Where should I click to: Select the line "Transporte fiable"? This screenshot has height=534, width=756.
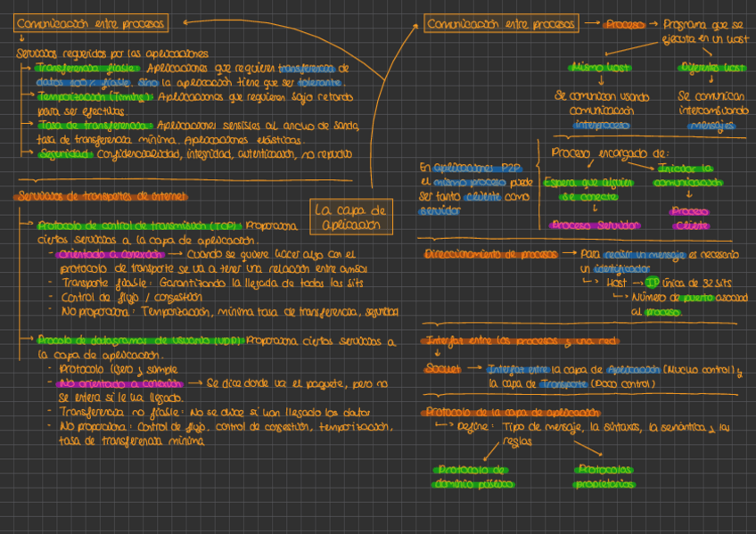104,283
